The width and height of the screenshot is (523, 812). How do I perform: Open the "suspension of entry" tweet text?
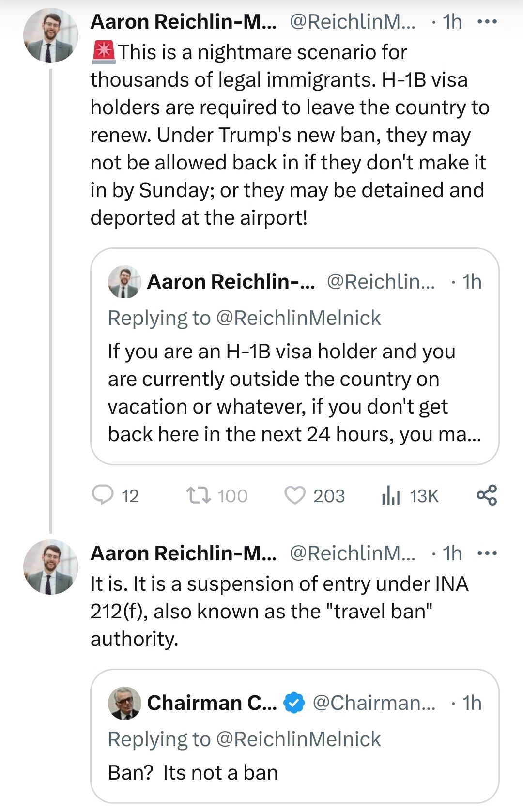pos(279,611)
